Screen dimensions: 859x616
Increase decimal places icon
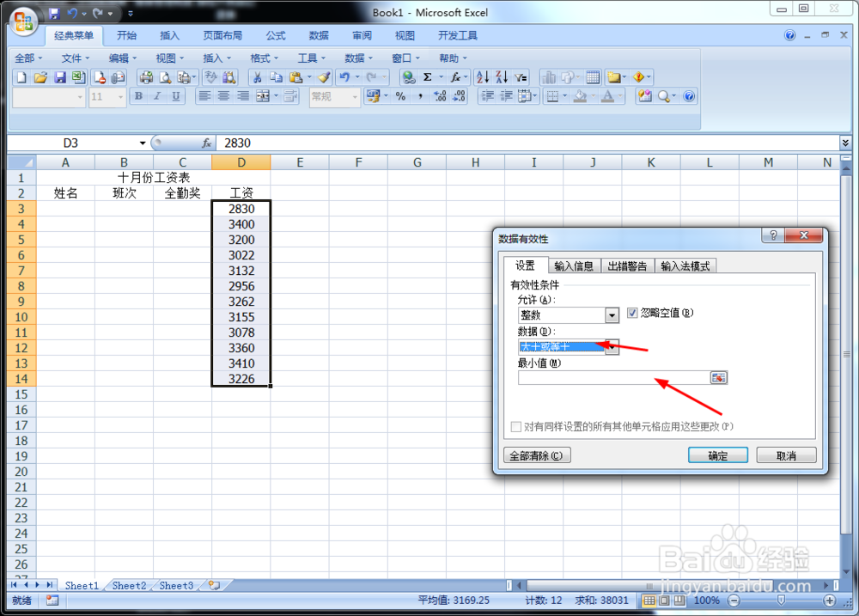pyautogui.click(x=440, y=96)
